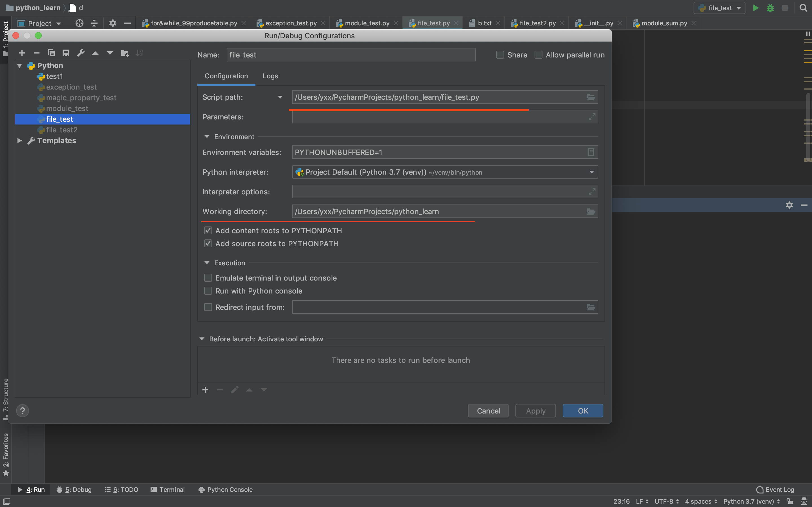Enable Allow parallel run checkbox
Screen dimensions: 812x507
(x=538, y=55)
